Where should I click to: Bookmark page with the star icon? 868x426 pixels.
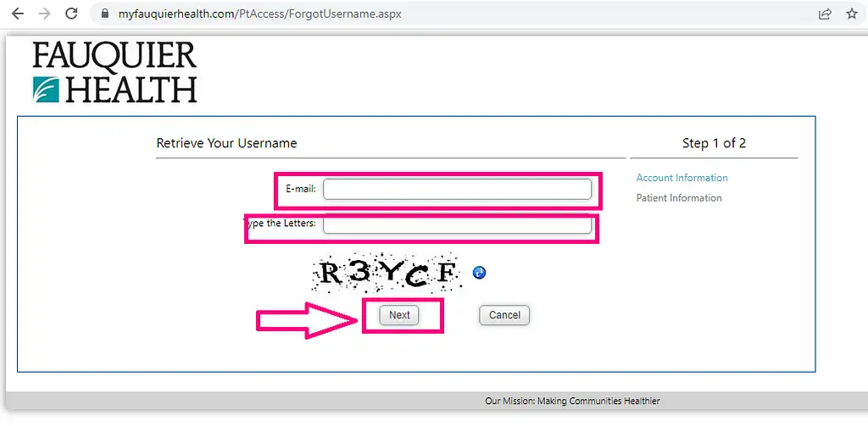pos(852,14)
